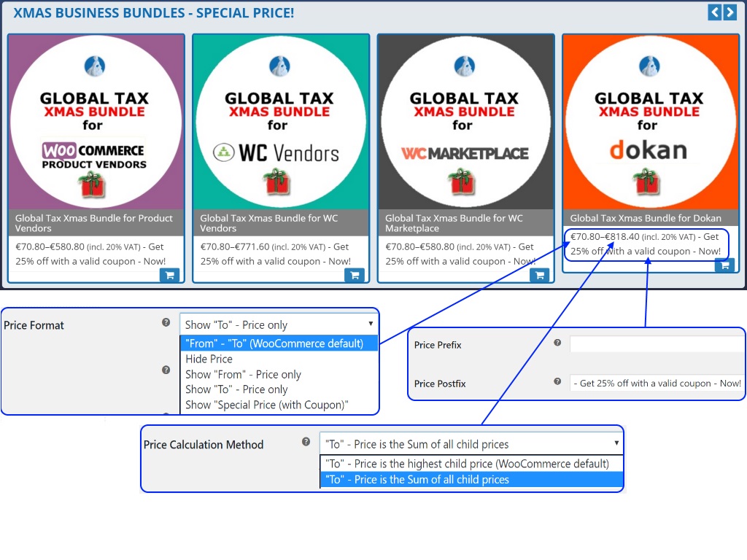Select Show "Special Price (with Coupon)" option
The width and height of the screenshot is (747, 560).
(279, 405)
